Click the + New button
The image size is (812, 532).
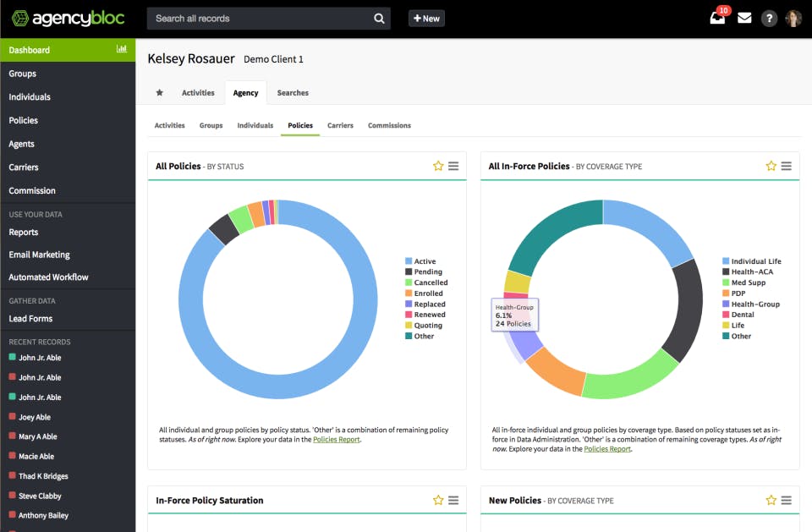tap(426, 19)
